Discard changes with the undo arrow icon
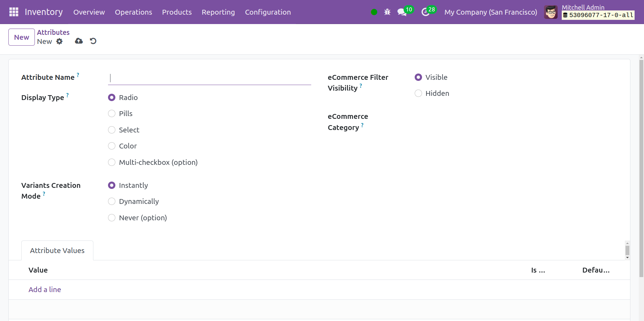This screenshot has height=321, width=644. point(93,41)
